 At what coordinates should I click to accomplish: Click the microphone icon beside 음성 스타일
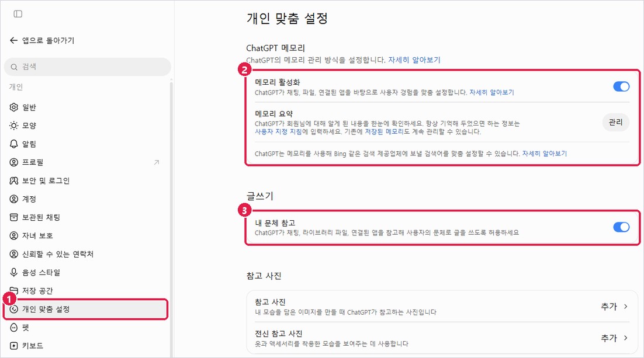[14, 272]
